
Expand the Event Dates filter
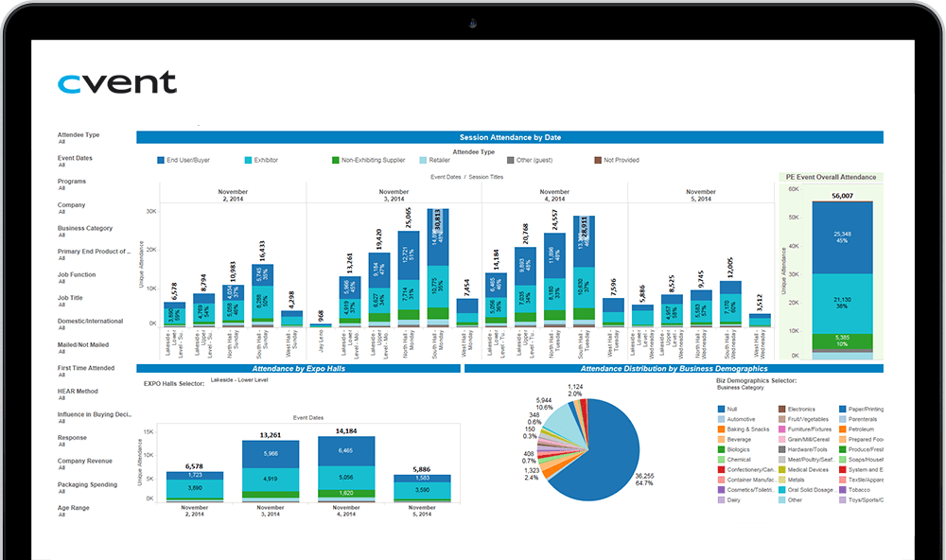point(76,159)
